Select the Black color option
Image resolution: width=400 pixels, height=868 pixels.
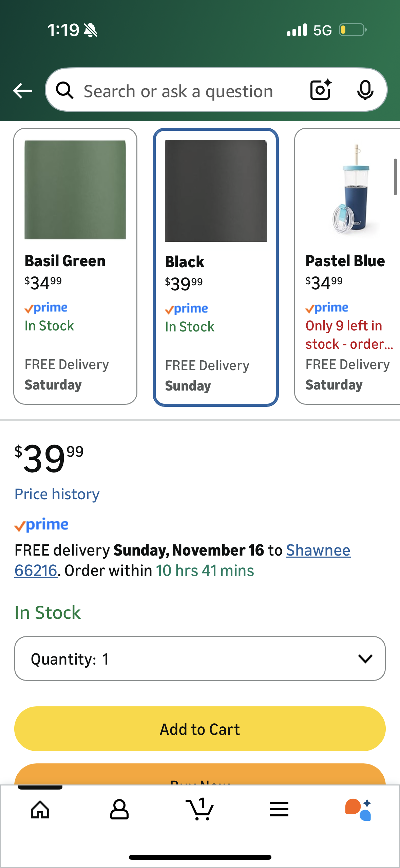(216, 267)
